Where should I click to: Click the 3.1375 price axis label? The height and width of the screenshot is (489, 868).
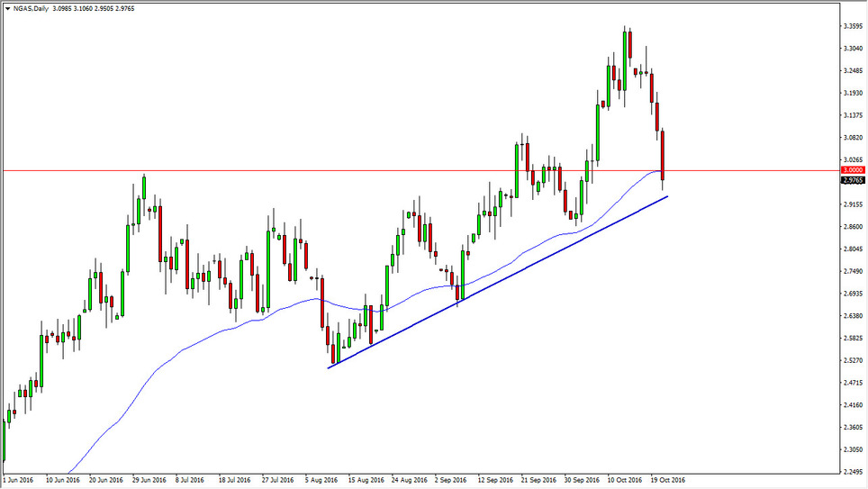pyautogui.click(x=853, y=115)
